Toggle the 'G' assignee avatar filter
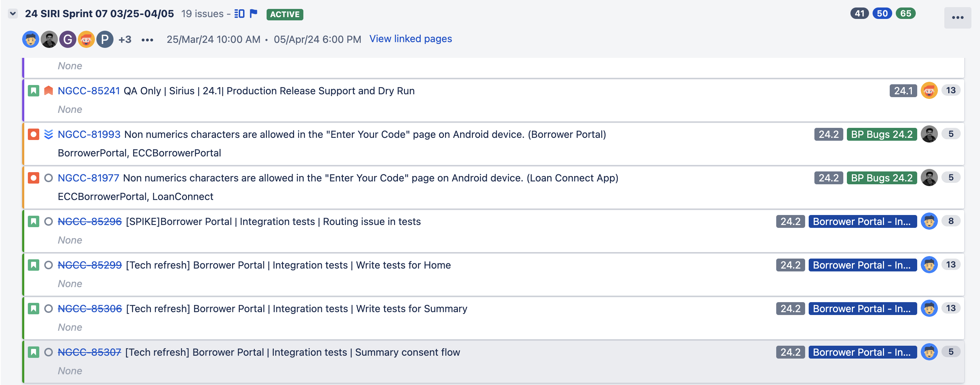The image size is (980, 385). tap(68, 40)
